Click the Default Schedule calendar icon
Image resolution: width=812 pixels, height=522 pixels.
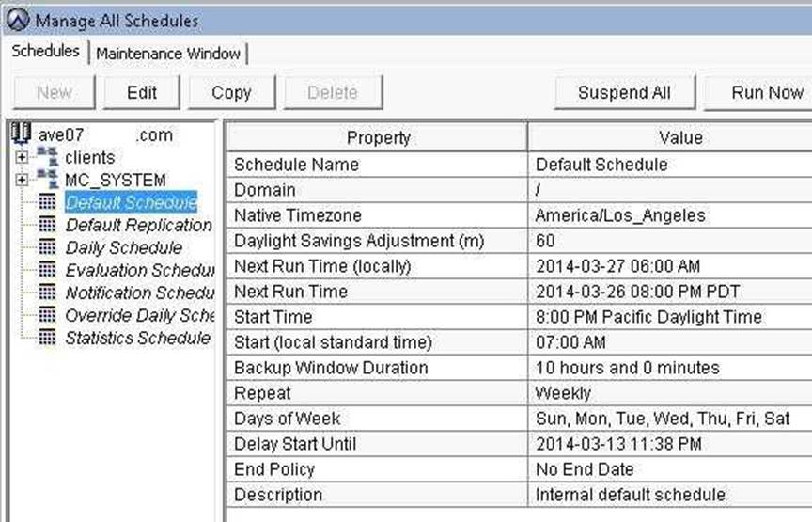[47, 202]
